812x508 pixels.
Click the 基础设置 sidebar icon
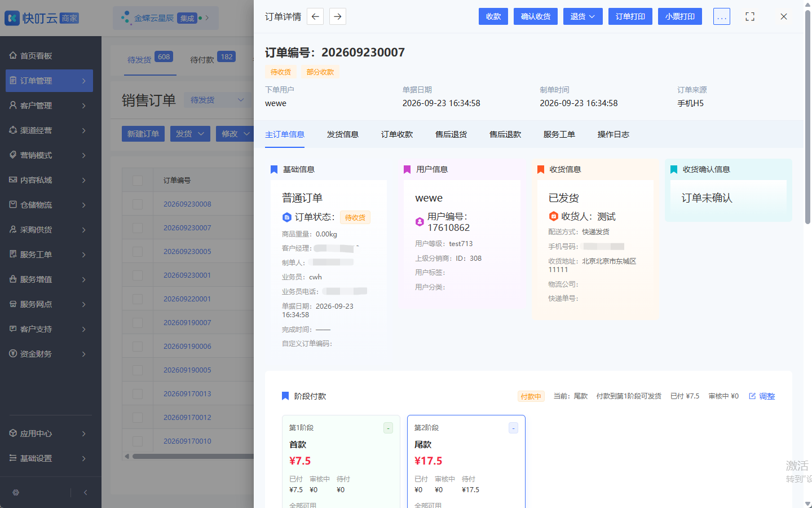pos(13,458)
